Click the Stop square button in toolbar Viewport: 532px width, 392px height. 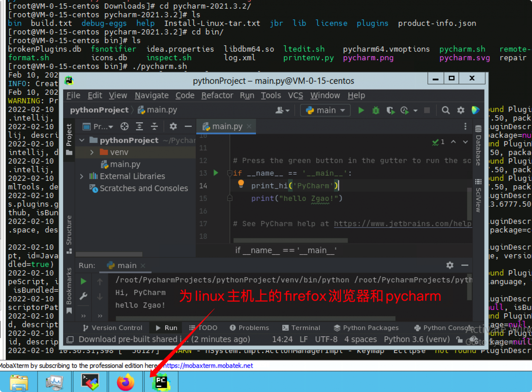(x=427, y=110)
